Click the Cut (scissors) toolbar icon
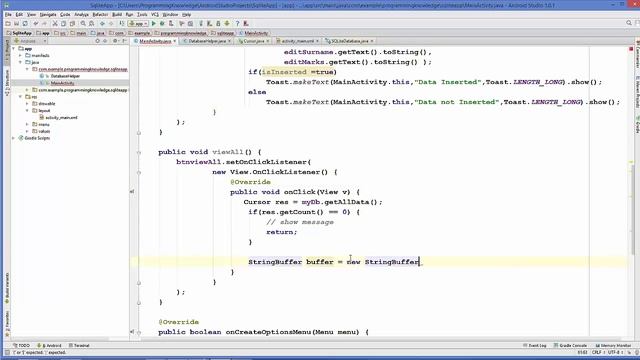640x360 pixels. (x=55, y=24)
